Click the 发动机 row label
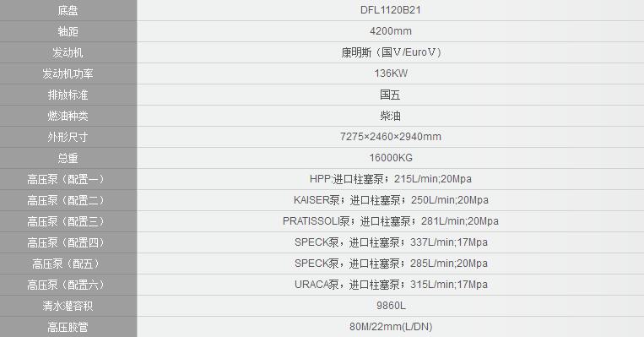This screenshot has width=644, height=337. [x=68, y=52]
